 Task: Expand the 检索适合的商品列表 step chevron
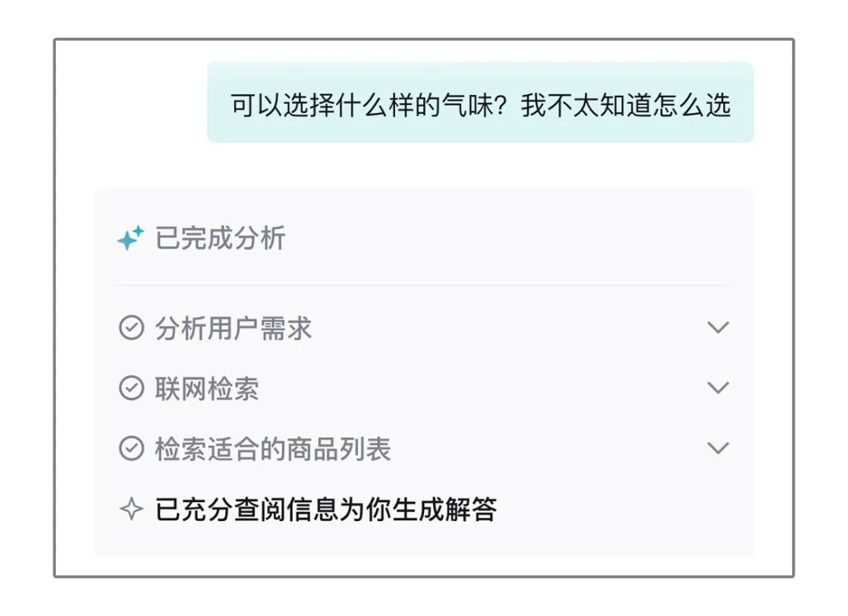(x=718, y=449)
